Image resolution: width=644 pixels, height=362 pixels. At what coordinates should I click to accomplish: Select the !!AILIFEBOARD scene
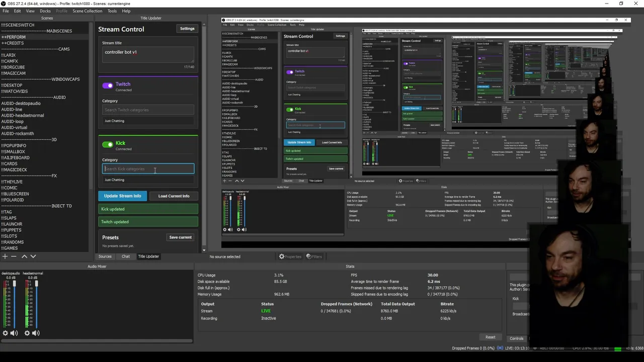[x=45, y=158]
